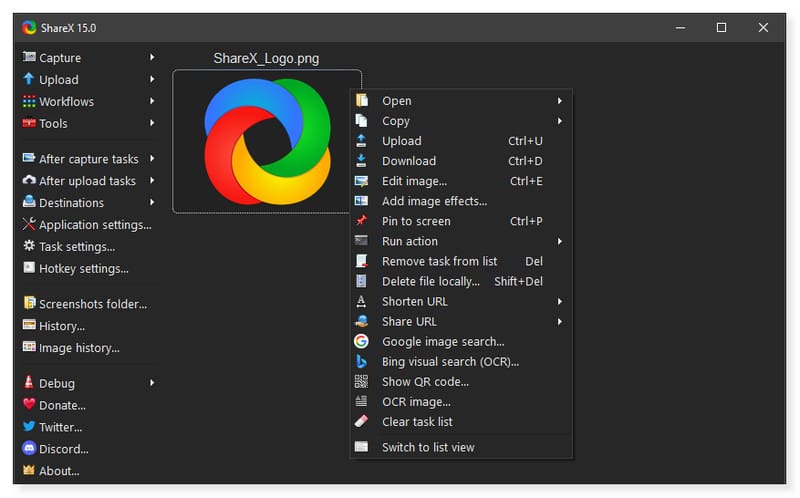The image size is (800, 498).
Task: Click the Google image search icon
Action: [x=361, y=341]
